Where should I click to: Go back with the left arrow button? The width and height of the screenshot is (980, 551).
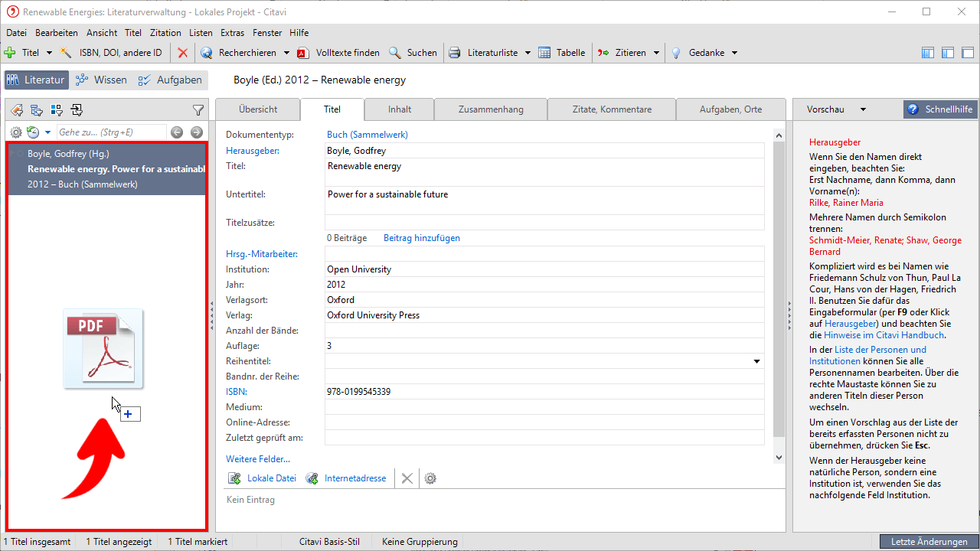tap(177, 132)
